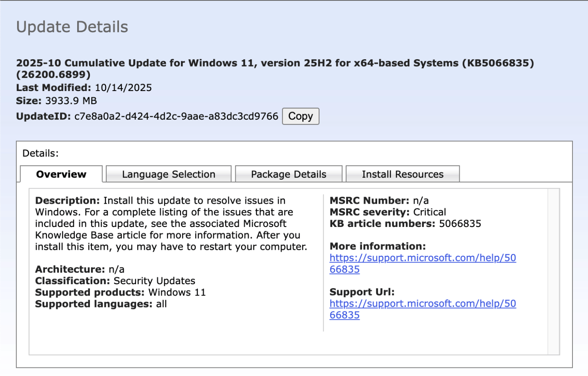
Task: Click MSRC severity Critical line
Action: 388,212
